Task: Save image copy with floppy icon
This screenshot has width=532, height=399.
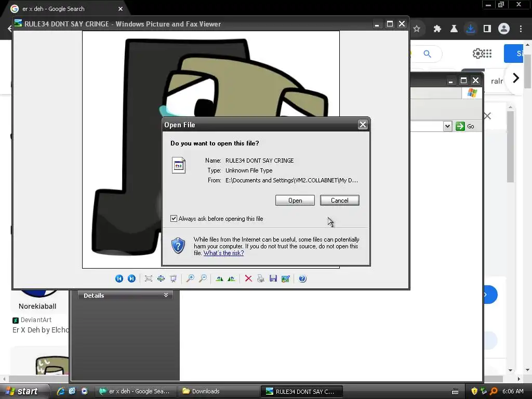Action: point(273,278)
